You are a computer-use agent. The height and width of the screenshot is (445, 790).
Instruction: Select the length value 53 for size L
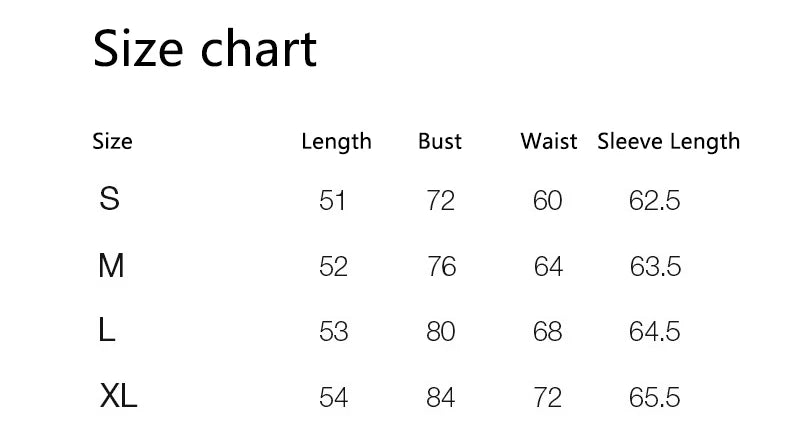click(333, 331)
